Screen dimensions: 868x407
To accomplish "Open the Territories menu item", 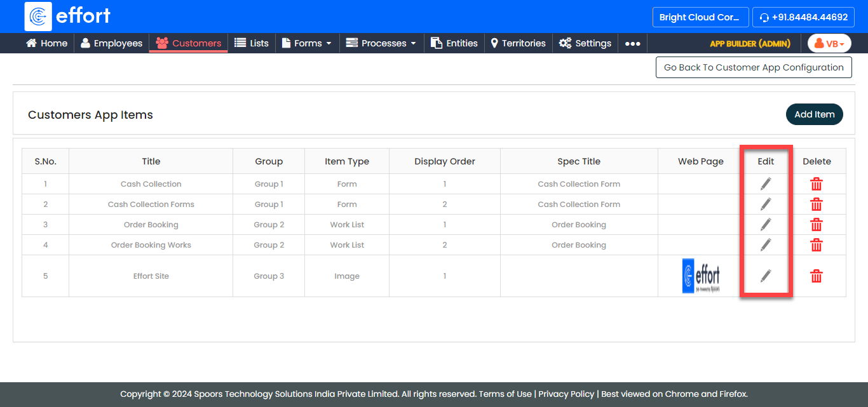I will 518,43.
